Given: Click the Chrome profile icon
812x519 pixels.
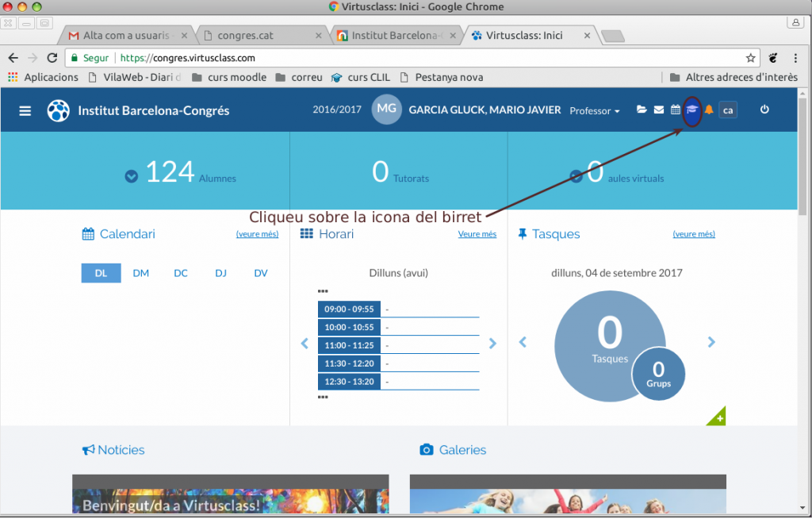Looking at the screenshot, I should (795, 23).
